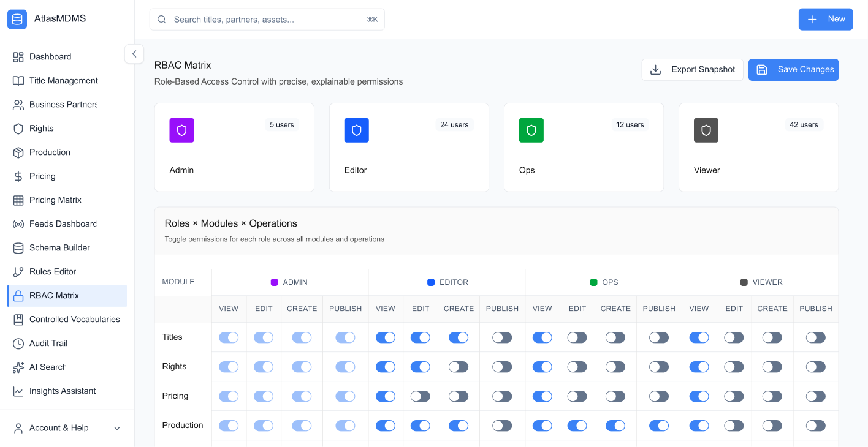Select the Title Management book icon

pyautogui.click(x=19, y=80)
